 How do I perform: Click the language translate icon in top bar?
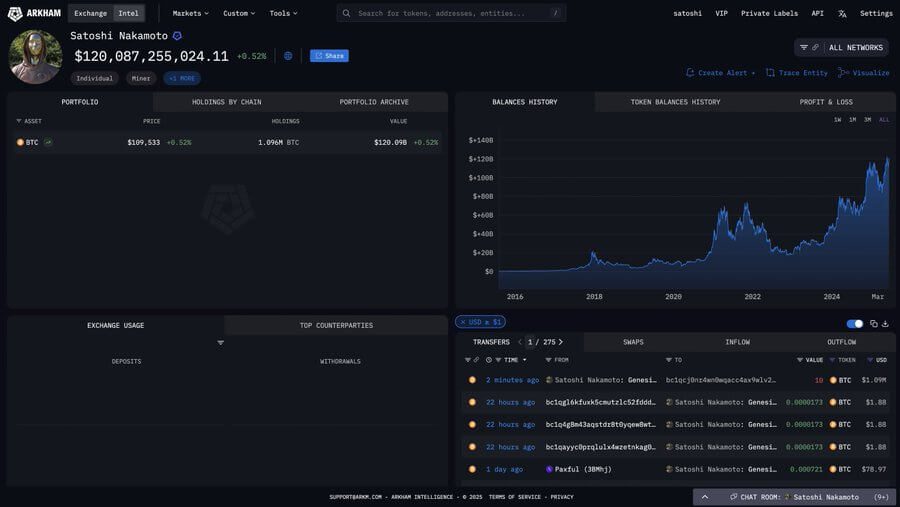(842, 13)
